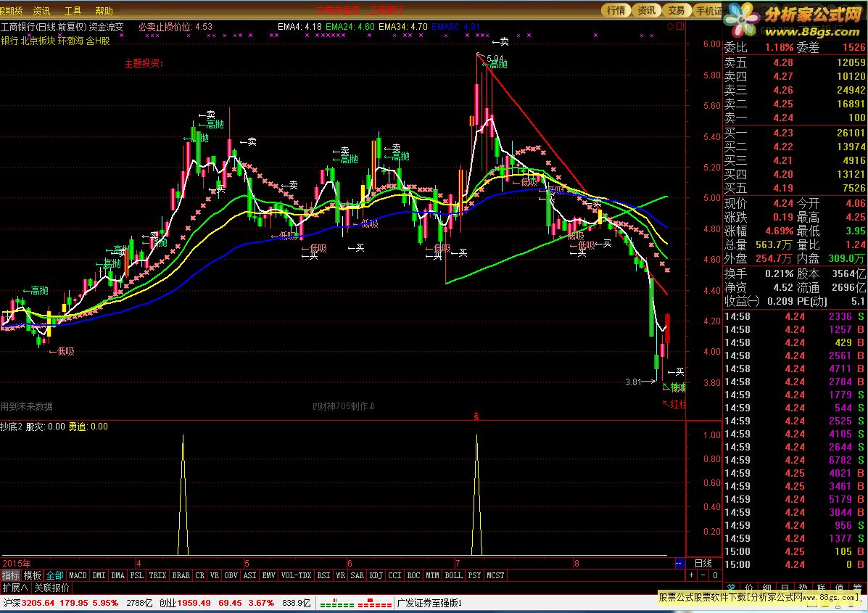Click the 主题投资 label on the chart
Viewport: 868px width, 613px height.
pyautogui.click(x=144, y=64)
